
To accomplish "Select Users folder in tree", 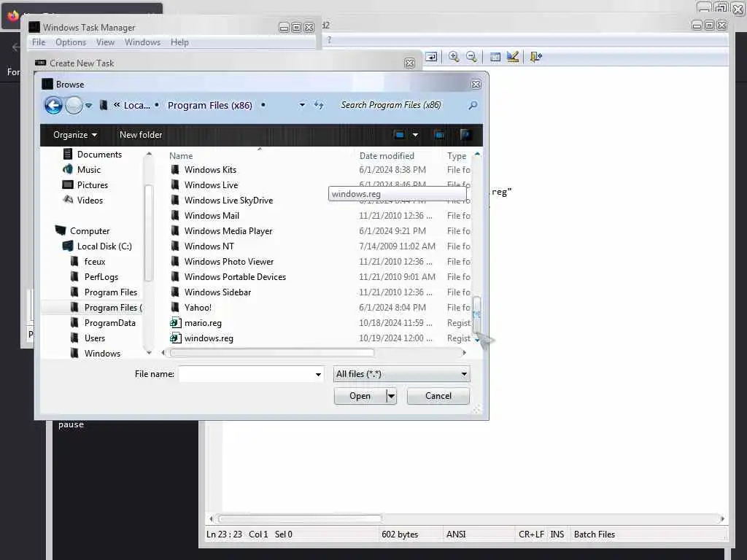I will coord(94,338).
